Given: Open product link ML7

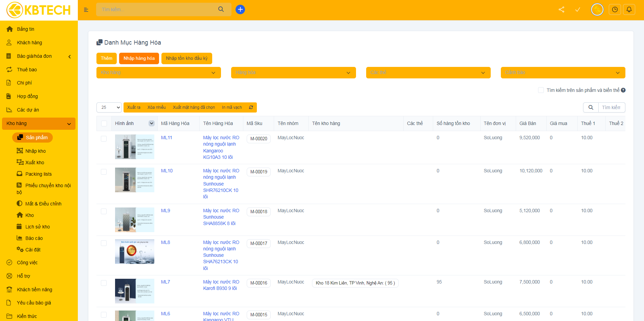Looking at the screenshot, I should [x=165, y=282].
